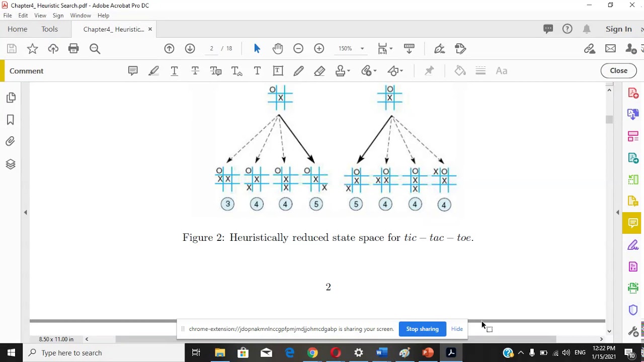Screen dimensions: 644x362
Task: Open the notifications bell
Action: pyautogui.click(x=587, y=29)
